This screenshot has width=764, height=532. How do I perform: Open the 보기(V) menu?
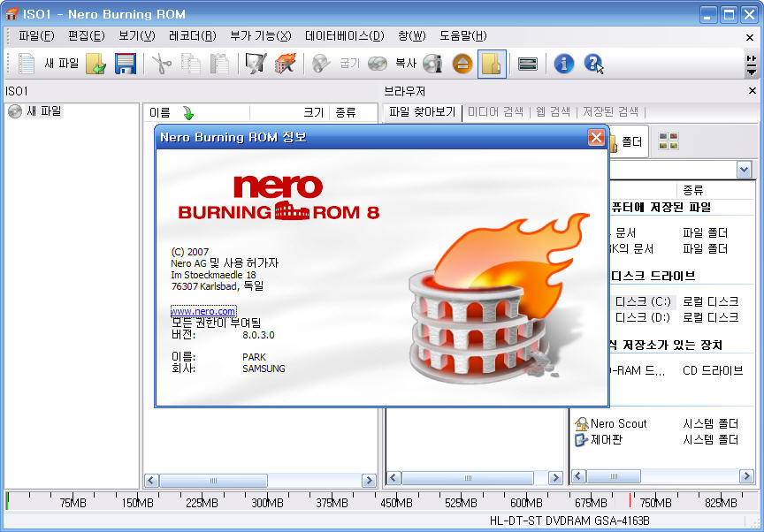click(x=137, y=35)
